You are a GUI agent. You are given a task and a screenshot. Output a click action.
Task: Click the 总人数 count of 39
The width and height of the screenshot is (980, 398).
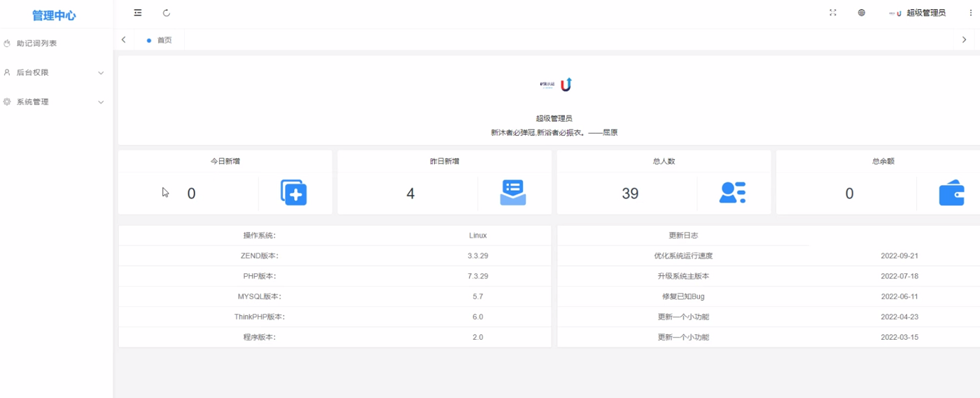[x=630, y=193]
